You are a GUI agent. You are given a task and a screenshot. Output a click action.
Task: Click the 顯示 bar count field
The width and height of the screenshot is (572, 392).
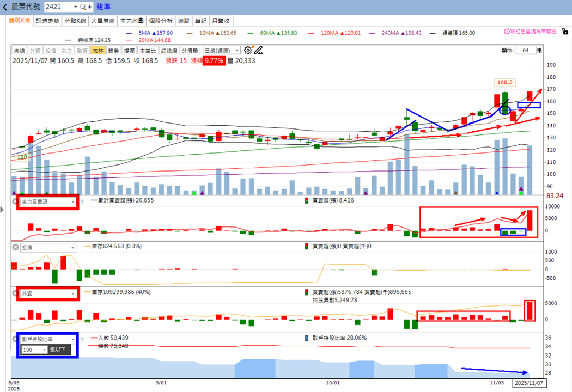point(525,50)
